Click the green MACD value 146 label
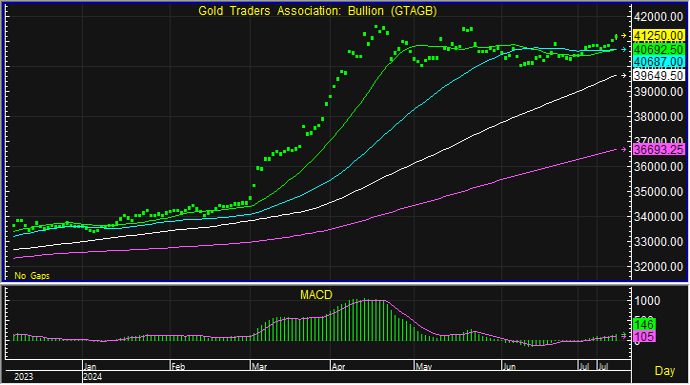This screenshot has height=385, width=690. 644,325
